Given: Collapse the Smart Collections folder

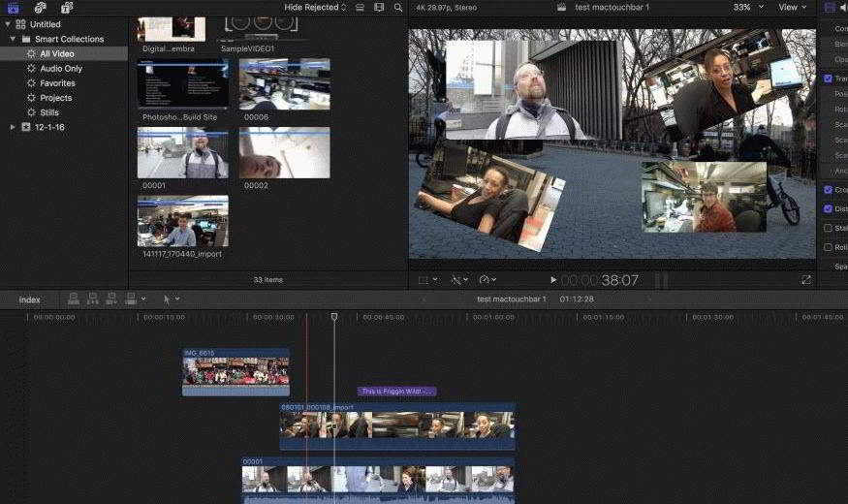Looking at the screenshot, I should click(x=13, y=40).
